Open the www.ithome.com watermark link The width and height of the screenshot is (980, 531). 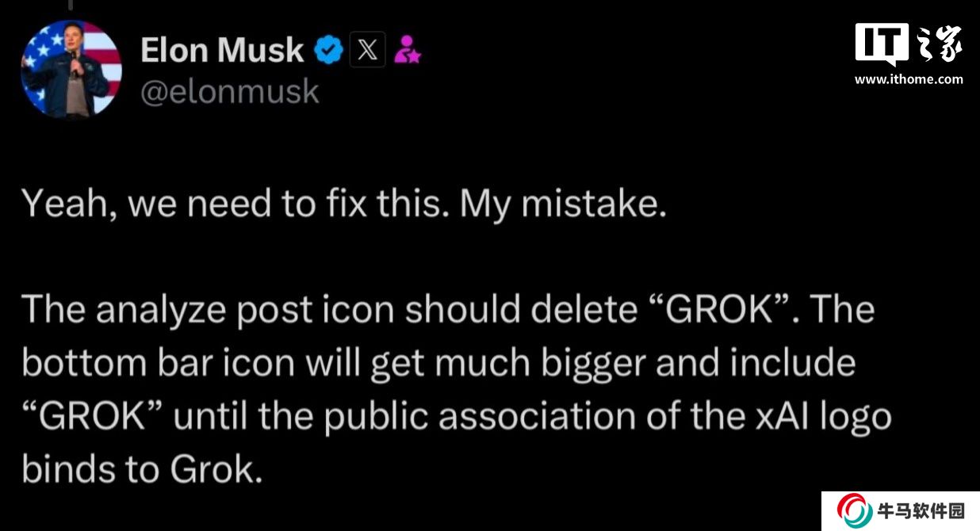(909, 79)
